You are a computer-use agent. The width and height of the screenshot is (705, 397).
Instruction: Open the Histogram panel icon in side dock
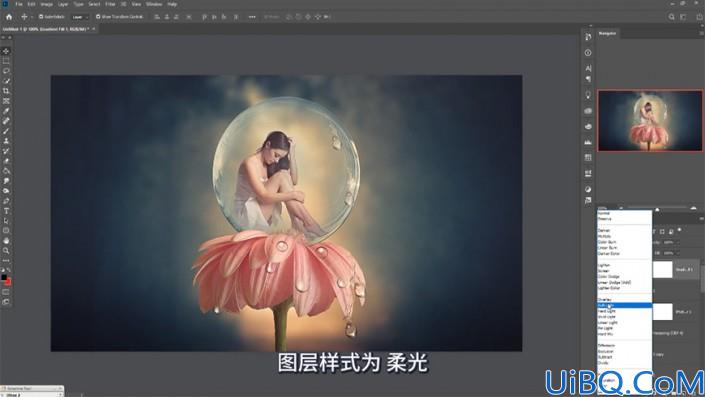tap(588, 142)
